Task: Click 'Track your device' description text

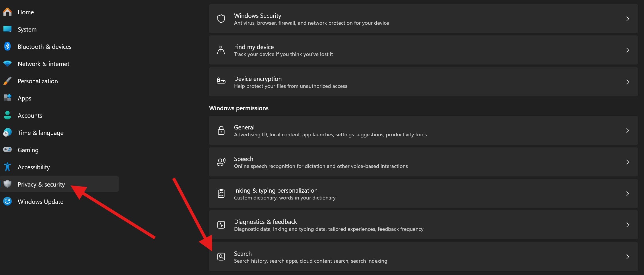Action: (x=283, y=54)
